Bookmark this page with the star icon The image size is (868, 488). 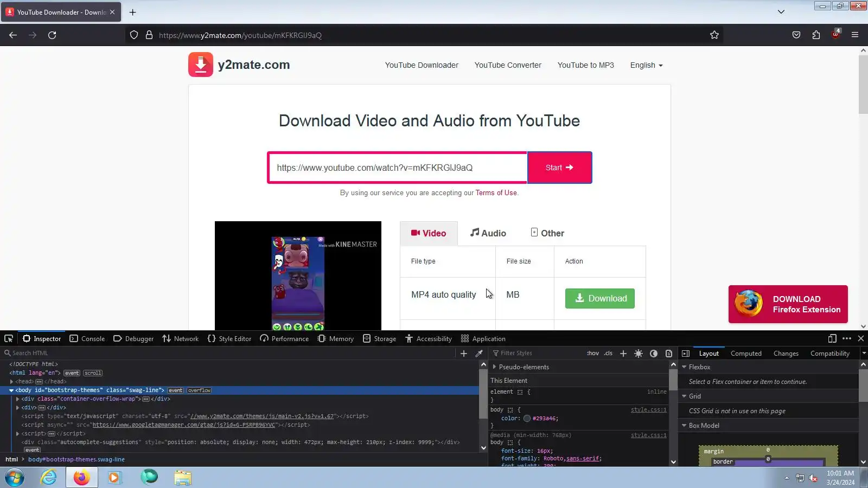(714, 35)
